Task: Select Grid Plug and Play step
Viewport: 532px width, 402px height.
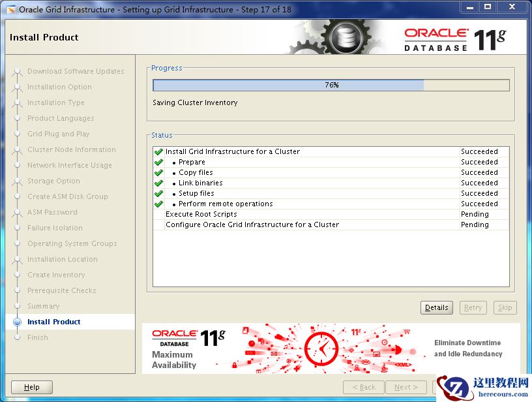Action: (59, 134)
